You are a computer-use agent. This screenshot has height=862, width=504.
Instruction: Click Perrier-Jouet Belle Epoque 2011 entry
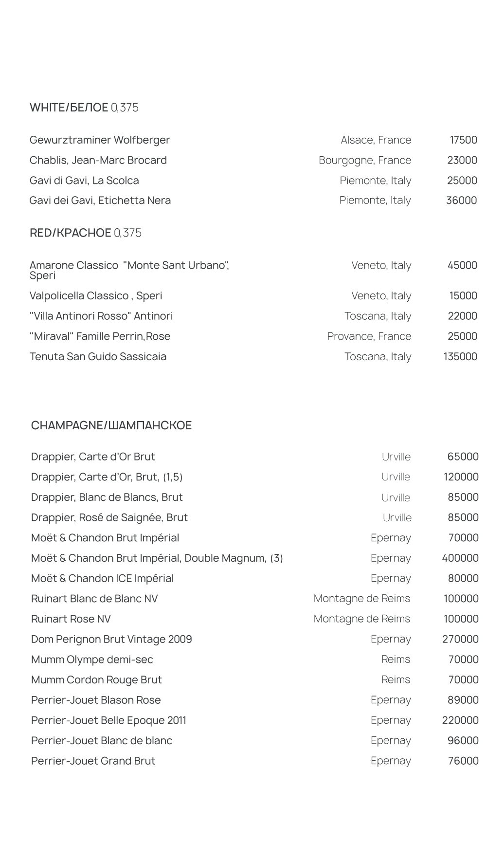pyautogui.click(x=108, y=720)
